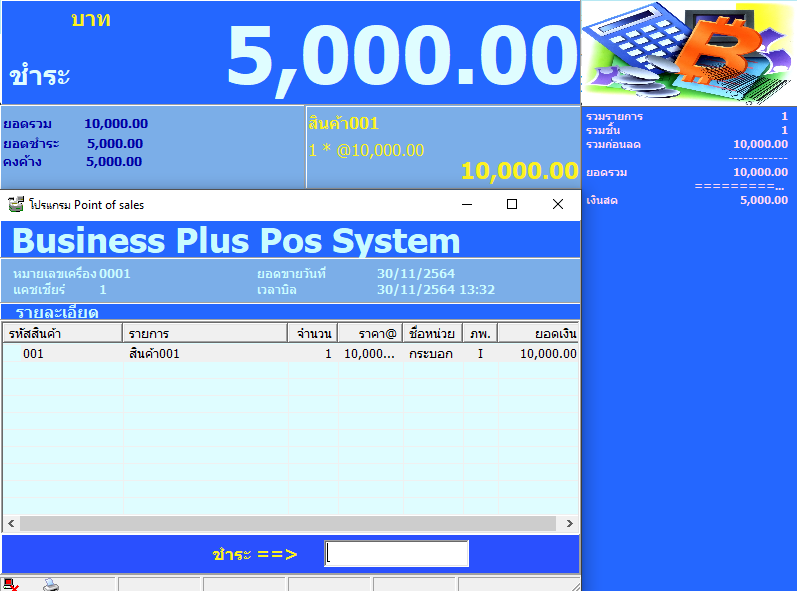Click the cash register icon in title bar
Viewport: 797px width, 591px height.
pos(15,204)
